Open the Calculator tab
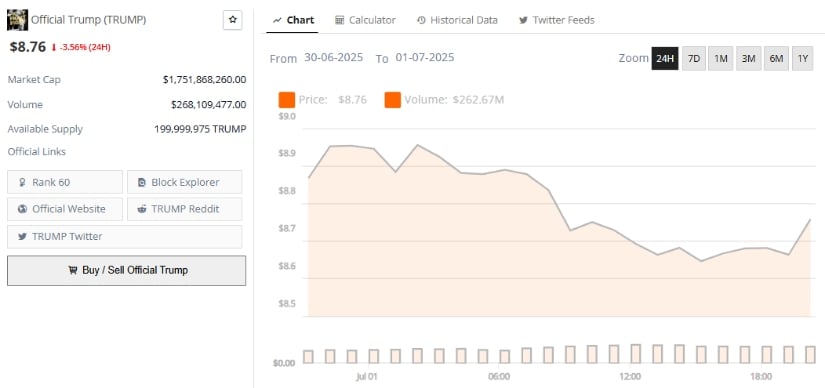The width and height of the screenshot is (825, 388). 365,20
